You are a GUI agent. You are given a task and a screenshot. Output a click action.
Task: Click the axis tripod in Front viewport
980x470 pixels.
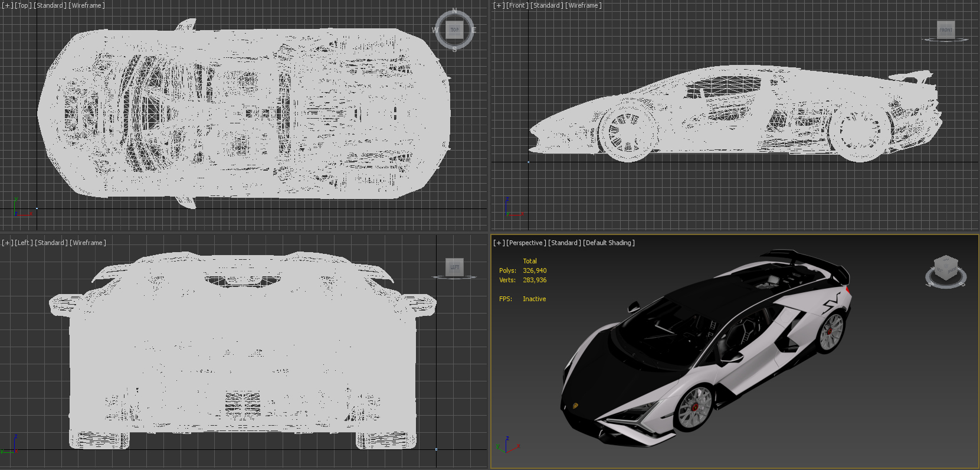point(513,208)
